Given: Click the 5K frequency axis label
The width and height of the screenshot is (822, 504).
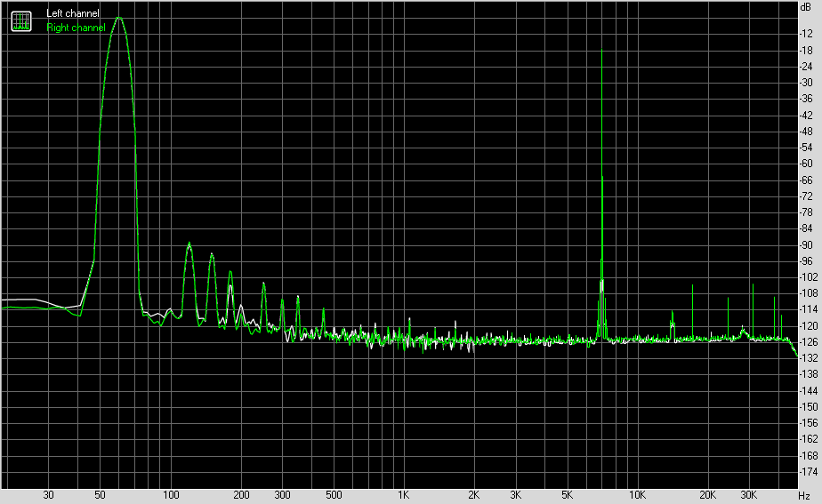Looking at the screenshot, I should point(567,495).
